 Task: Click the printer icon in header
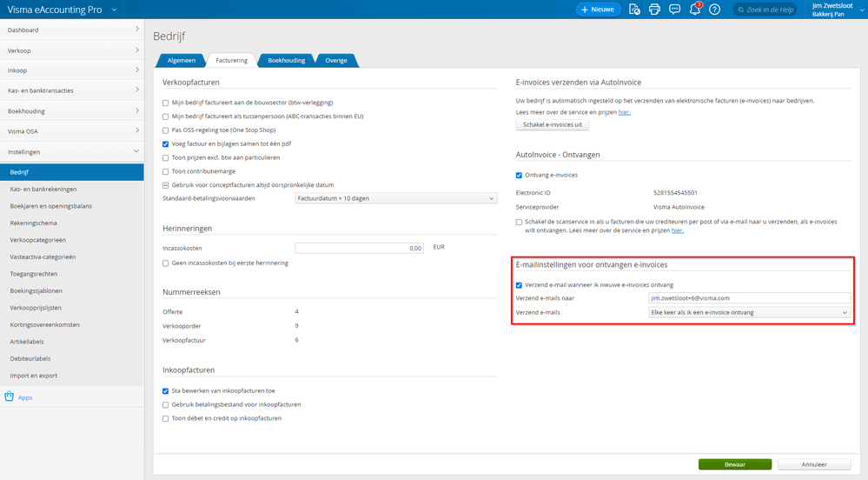(654, 10)
